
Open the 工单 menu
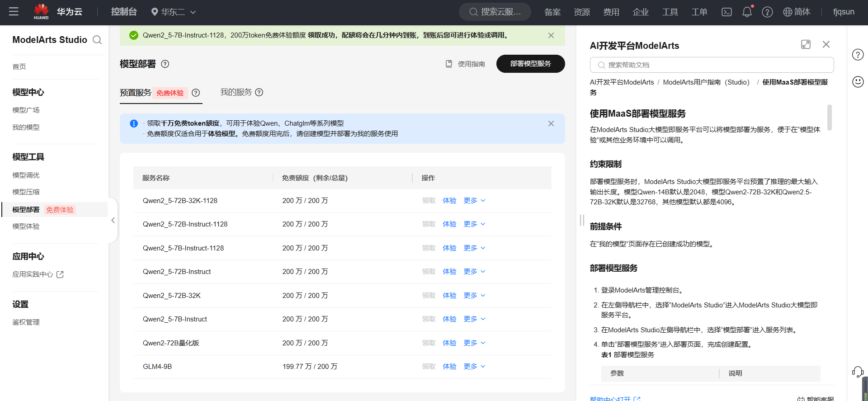(699, 12)
